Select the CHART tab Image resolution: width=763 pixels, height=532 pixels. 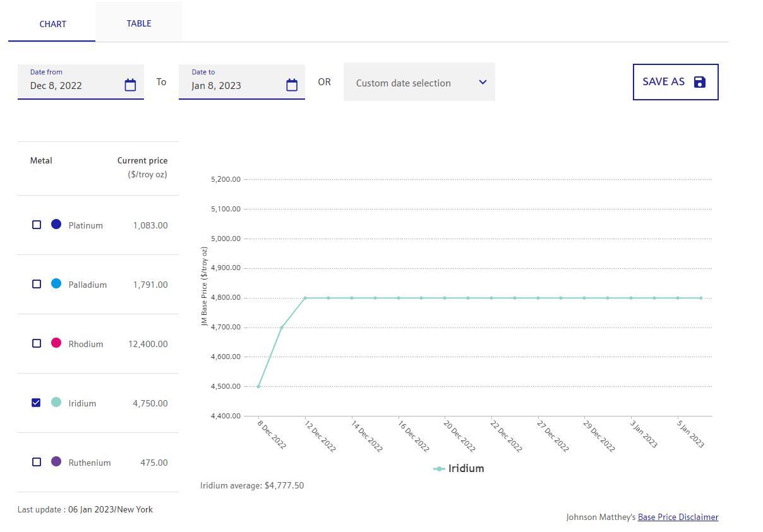click(52, 24)
